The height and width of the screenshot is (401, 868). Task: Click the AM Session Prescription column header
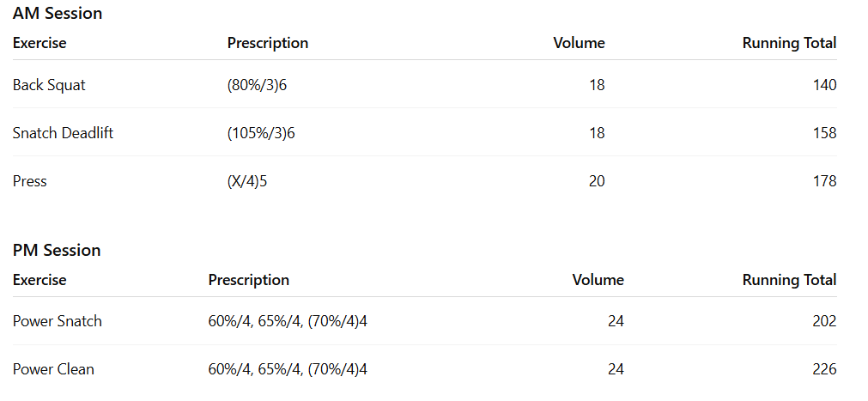pyautogui.click(x=268, y=43)
